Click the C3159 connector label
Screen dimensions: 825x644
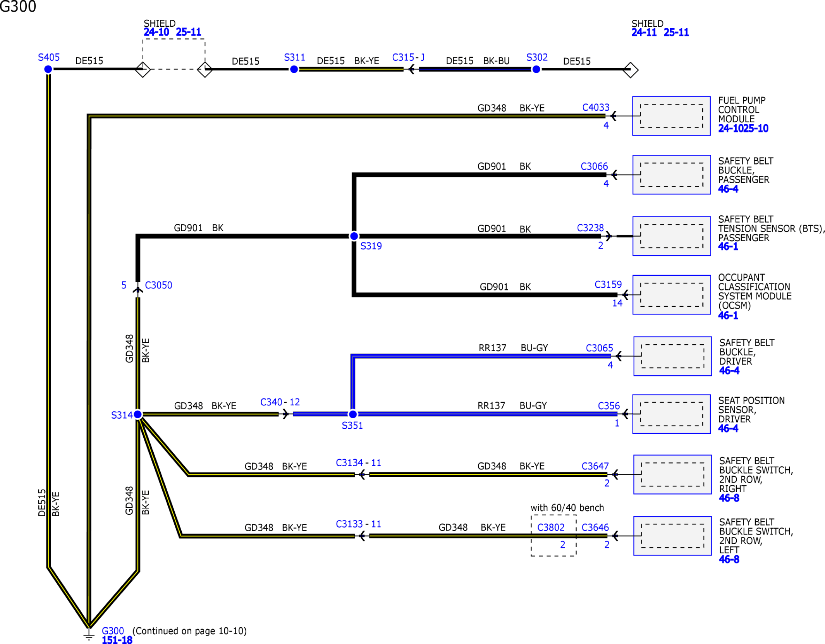[608, 285]
